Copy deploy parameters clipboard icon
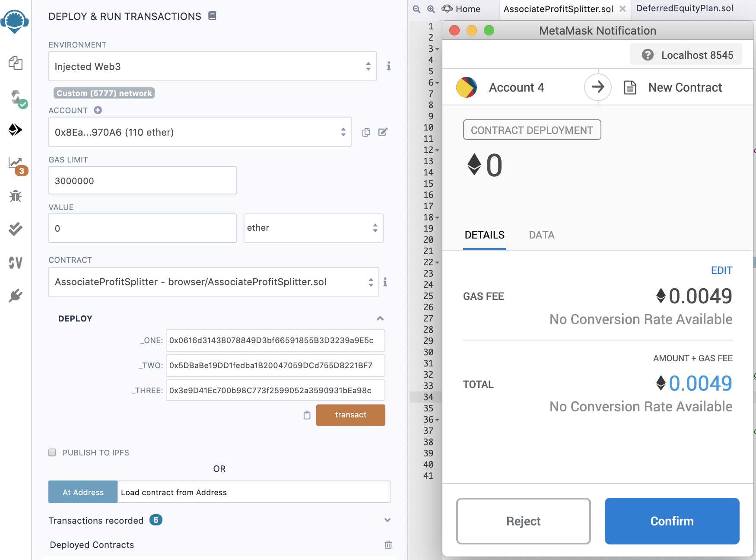 (307, 415)
